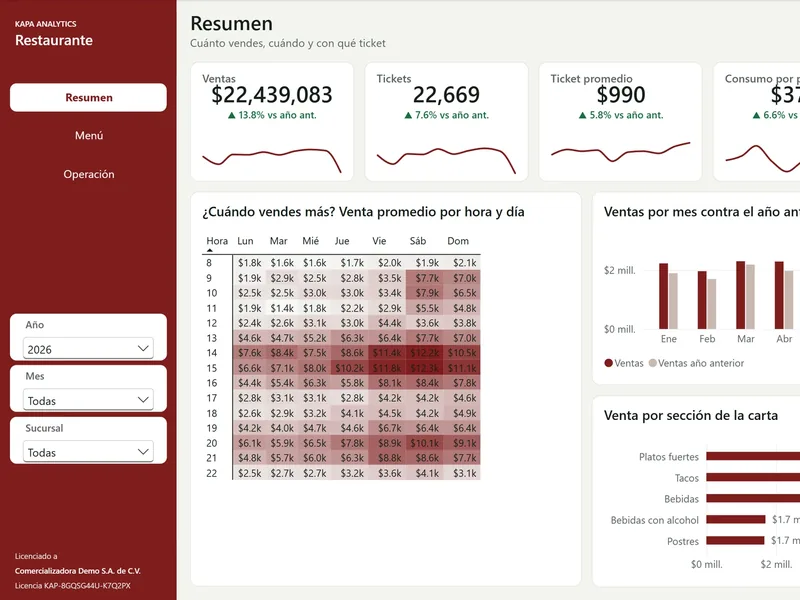The image size is (800, 600).
Task: Click the Venta por sección de la carta title
Action: click(691, 415)
